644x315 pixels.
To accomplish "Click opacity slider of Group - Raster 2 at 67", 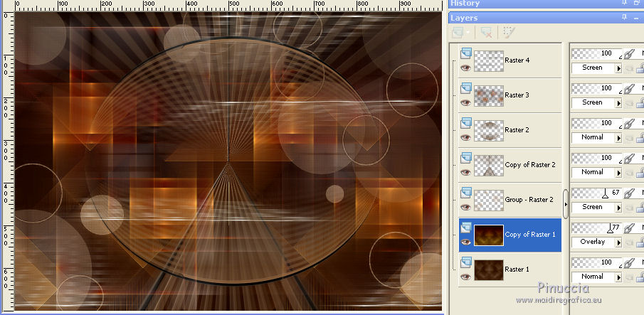I will click(596, 193).
